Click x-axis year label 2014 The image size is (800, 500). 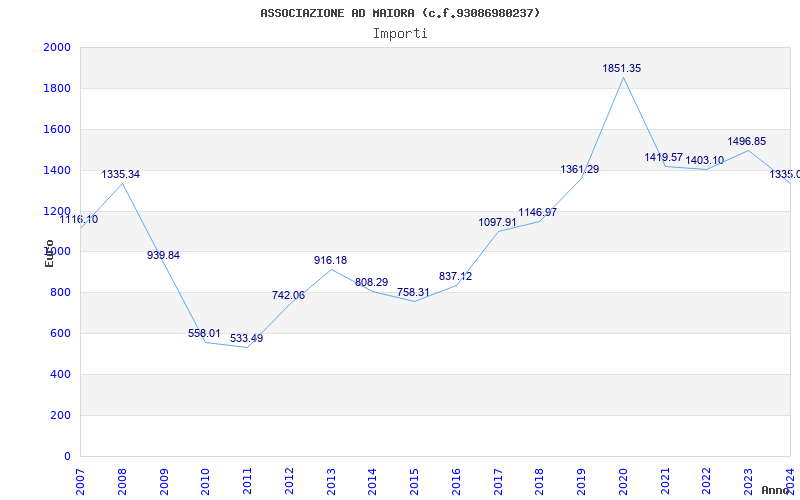[x=372, y=482]
